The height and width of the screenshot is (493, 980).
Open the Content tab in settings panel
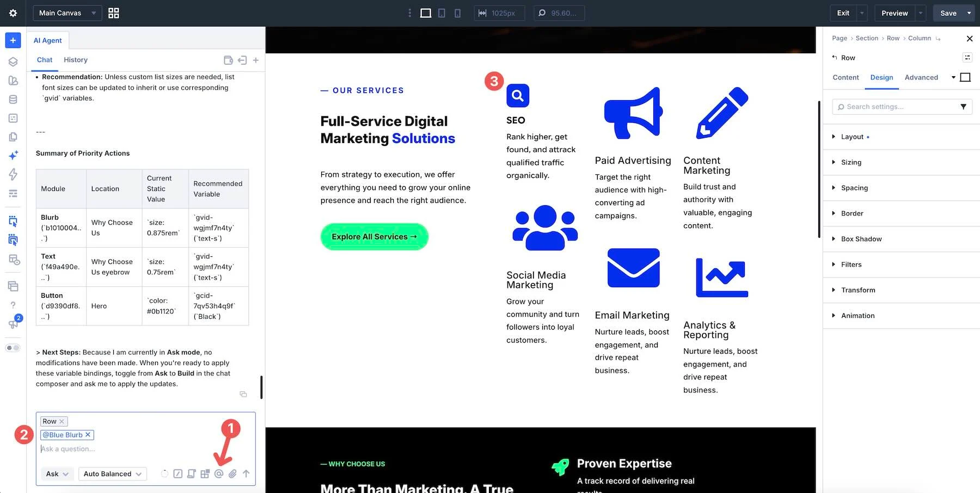tap(846, 77)
